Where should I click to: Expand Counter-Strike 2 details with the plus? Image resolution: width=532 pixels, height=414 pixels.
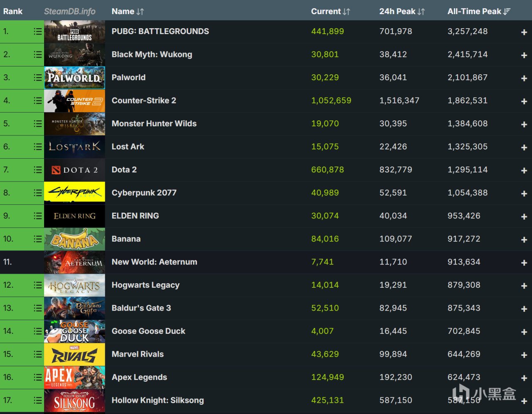coord(524,101)
